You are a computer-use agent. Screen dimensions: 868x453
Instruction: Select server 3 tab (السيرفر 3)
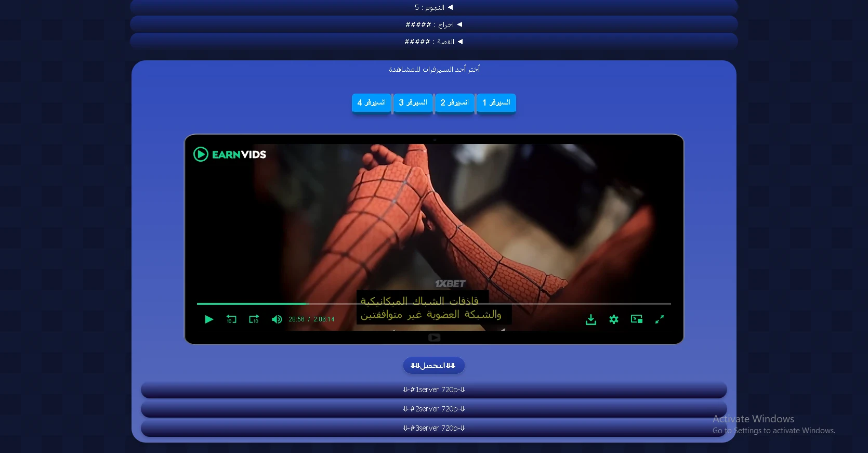413,103
